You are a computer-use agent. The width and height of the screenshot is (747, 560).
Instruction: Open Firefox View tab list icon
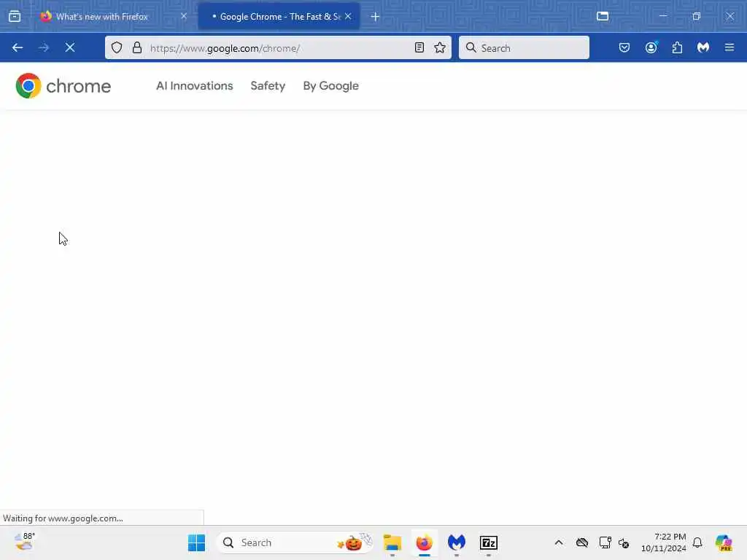click(x=15, y=16)
